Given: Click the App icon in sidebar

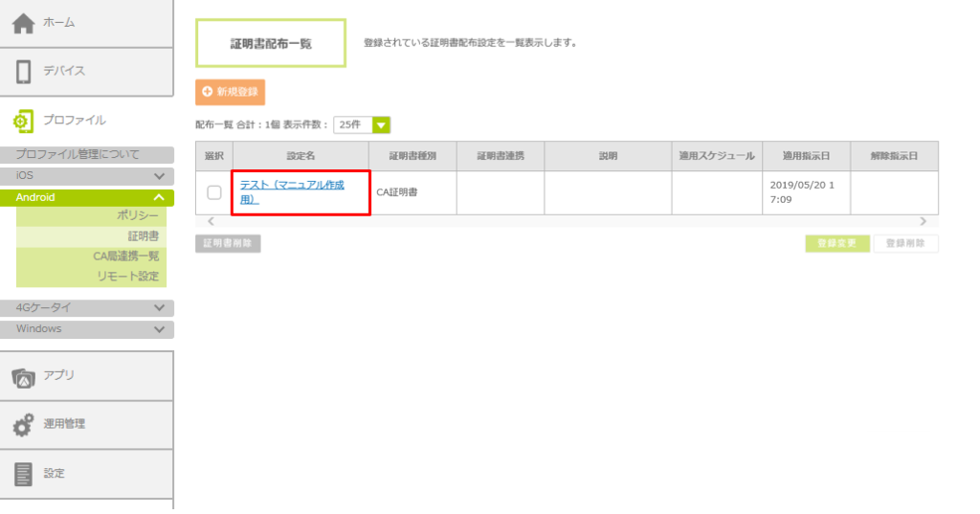Looking at the screenshot, I should click(24, 376).
